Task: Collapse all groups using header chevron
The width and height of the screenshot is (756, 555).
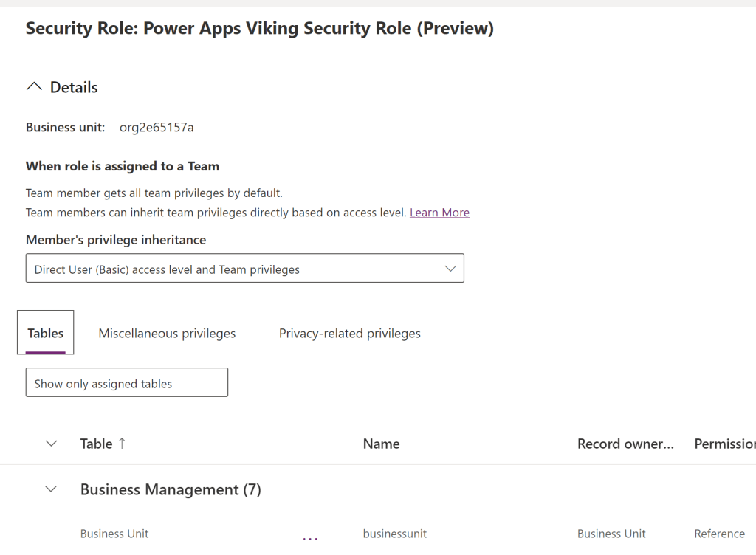Action: pyautogui.click(x=51, y=444)
